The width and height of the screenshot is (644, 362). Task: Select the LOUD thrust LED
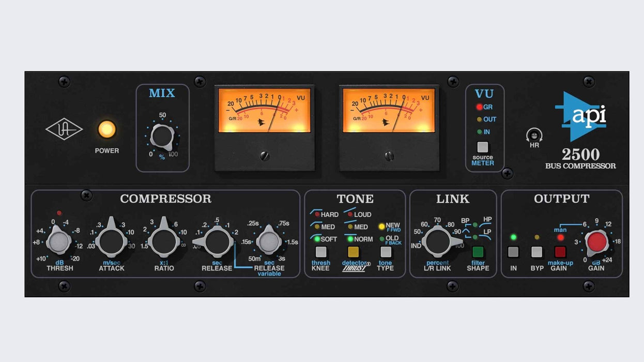coord(350,214)
